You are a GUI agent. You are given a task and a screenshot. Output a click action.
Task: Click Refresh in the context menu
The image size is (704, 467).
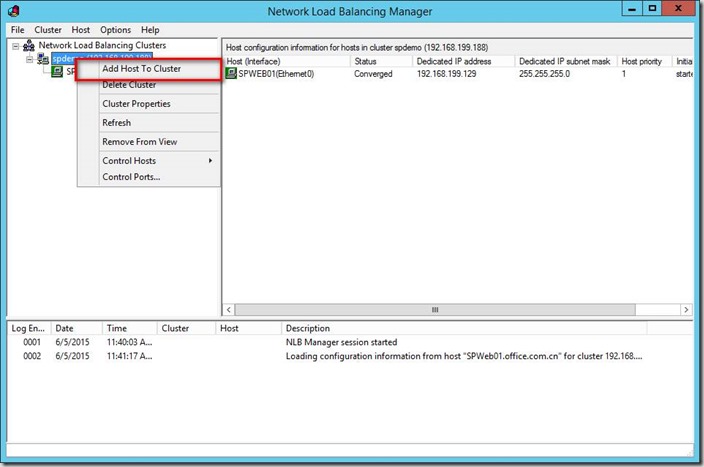pyautogui.click(x=116, y=123)
